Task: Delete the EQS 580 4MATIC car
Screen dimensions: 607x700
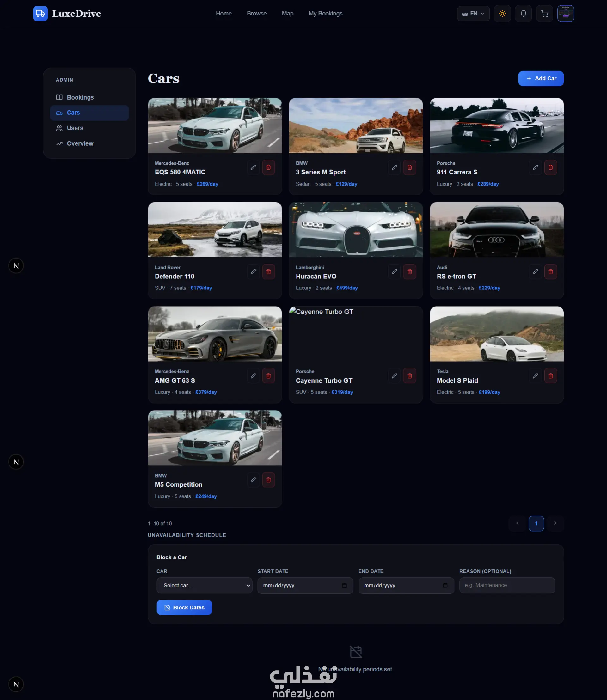Action: click(x=268, y=167)
